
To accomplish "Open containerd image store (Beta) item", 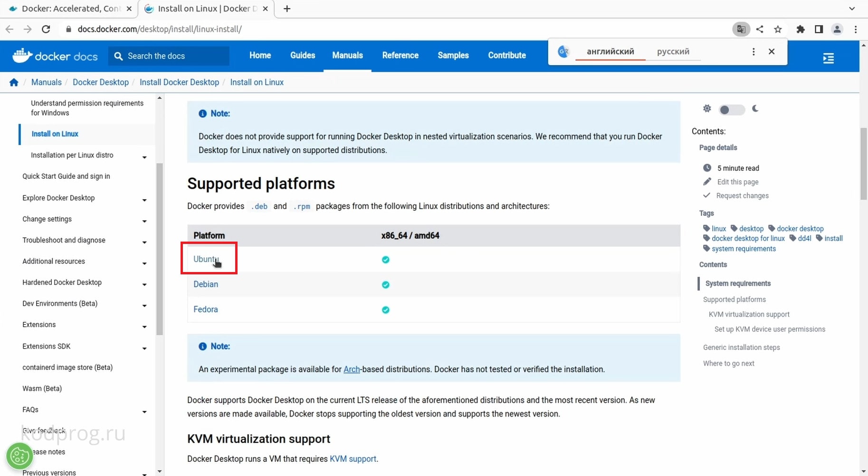I will coord(67,367).
